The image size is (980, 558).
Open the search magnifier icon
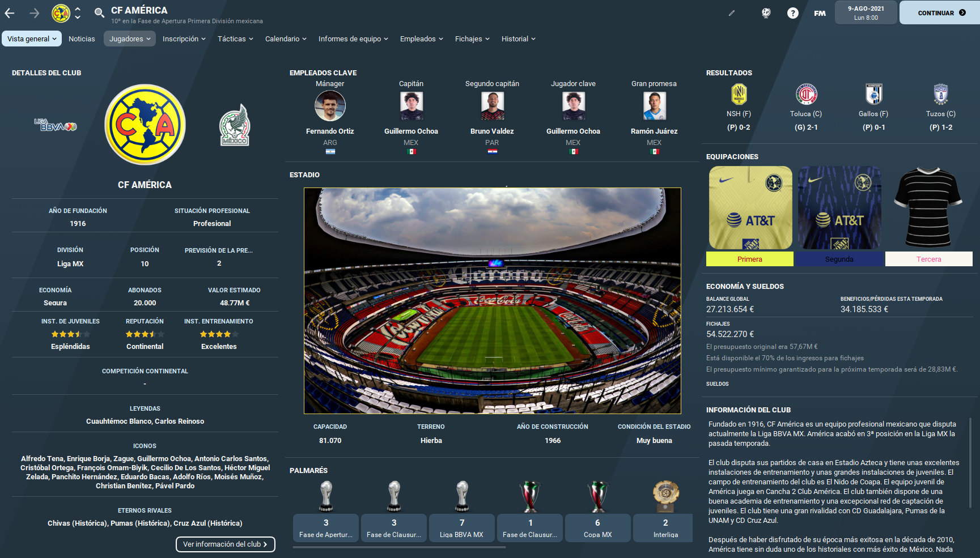(99, 13)
